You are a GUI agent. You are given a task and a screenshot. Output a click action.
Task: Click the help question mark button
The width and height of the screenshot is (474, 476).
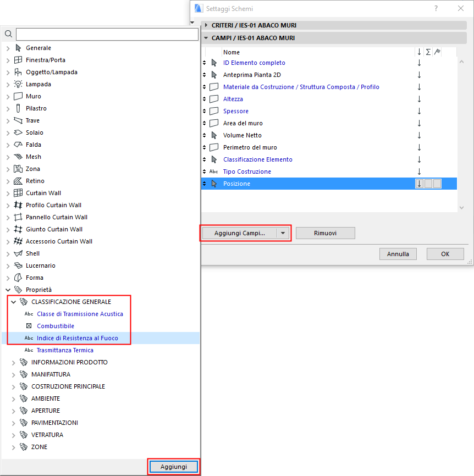pyautogui.click(x=436, y=8)
